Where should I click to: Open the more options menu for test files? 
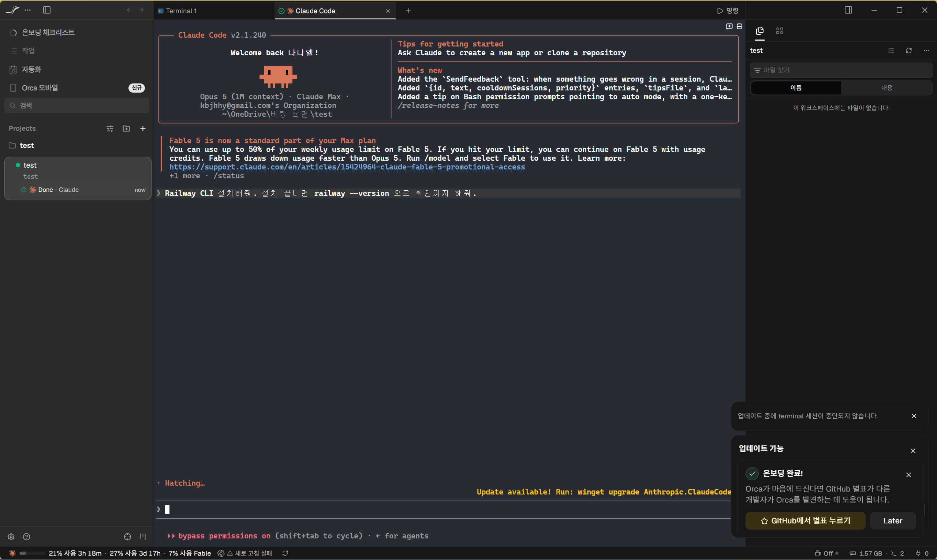(926, 51)
